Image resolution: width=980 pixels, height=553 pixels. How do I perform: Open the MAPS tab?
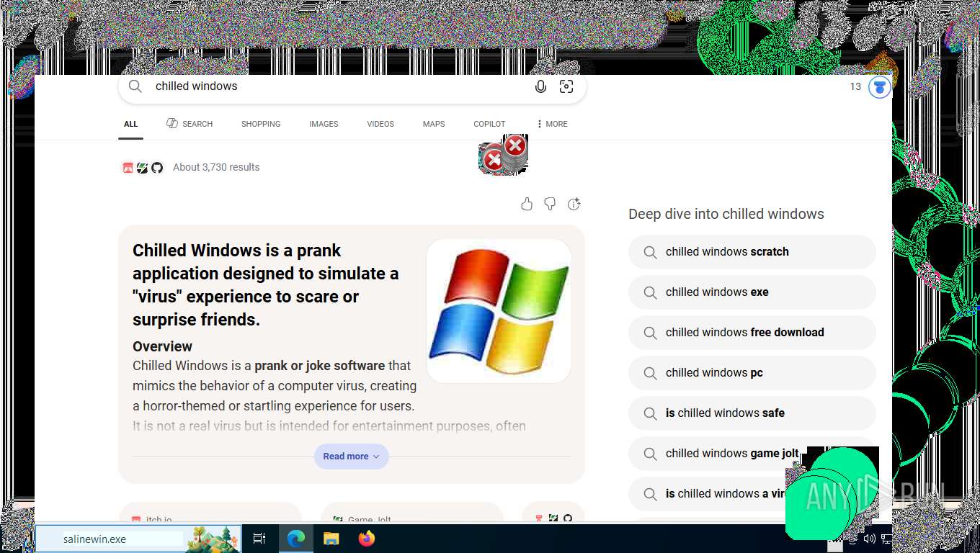tap(434, 124)
